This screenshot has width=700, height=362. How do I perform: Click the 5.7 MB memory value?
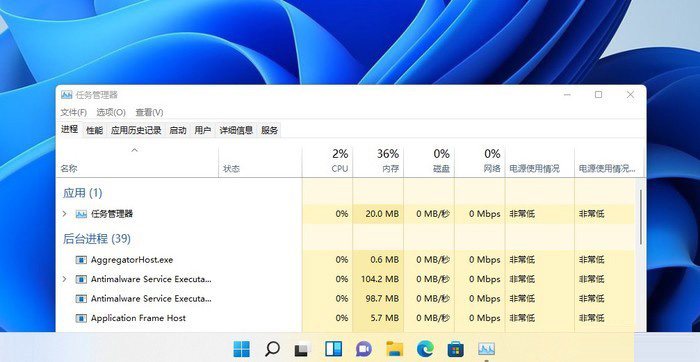tap(385, 318)
